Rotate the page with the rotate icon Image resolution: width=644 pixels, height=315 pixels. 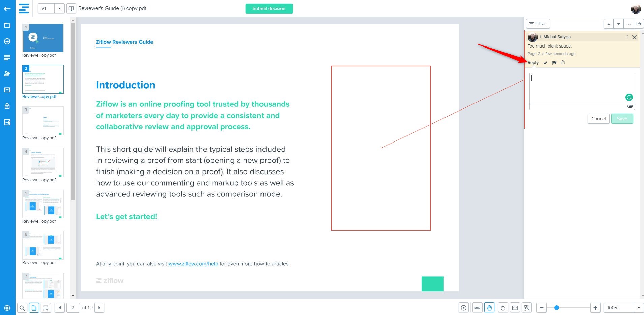[503, 308]
